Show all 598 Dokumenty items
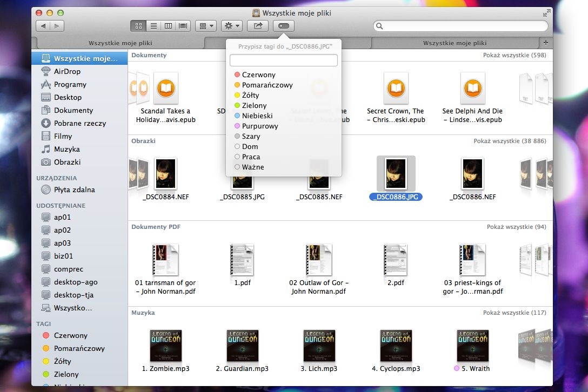 [514, 55]
